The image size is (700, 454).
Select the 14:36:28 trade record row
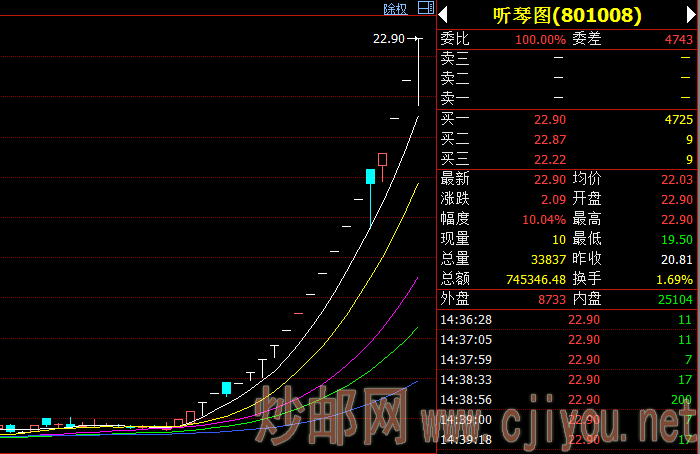tap(565, 319)
